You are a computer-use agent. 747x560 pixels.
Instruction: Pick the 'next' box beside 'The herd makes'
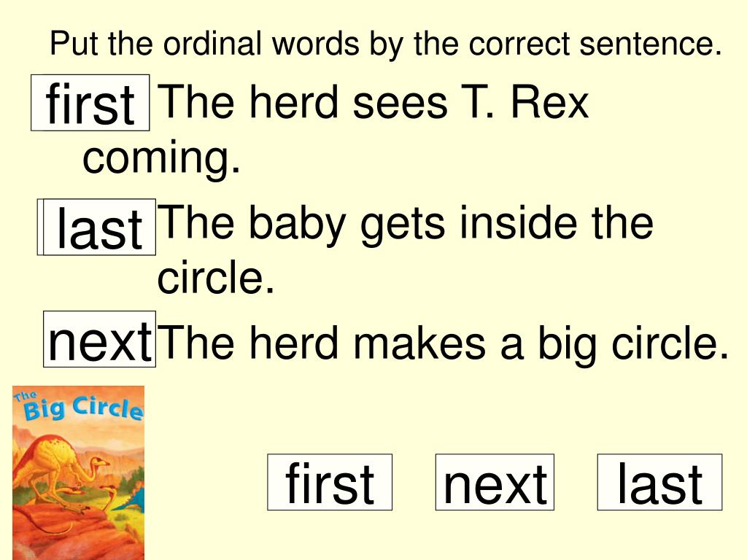tap(99, 339)
